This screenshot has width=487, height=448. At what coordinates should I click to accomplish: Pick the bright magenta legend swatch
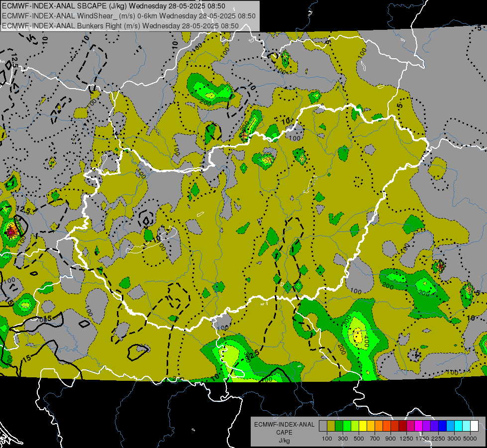(x=419, y=426)
